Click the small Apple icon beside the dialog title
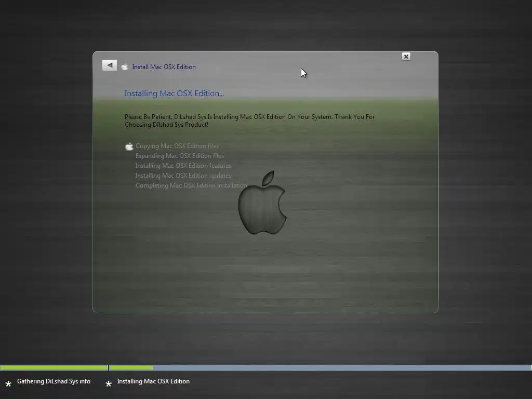This screenshot has width=532, height=399. tap(125, 67)
